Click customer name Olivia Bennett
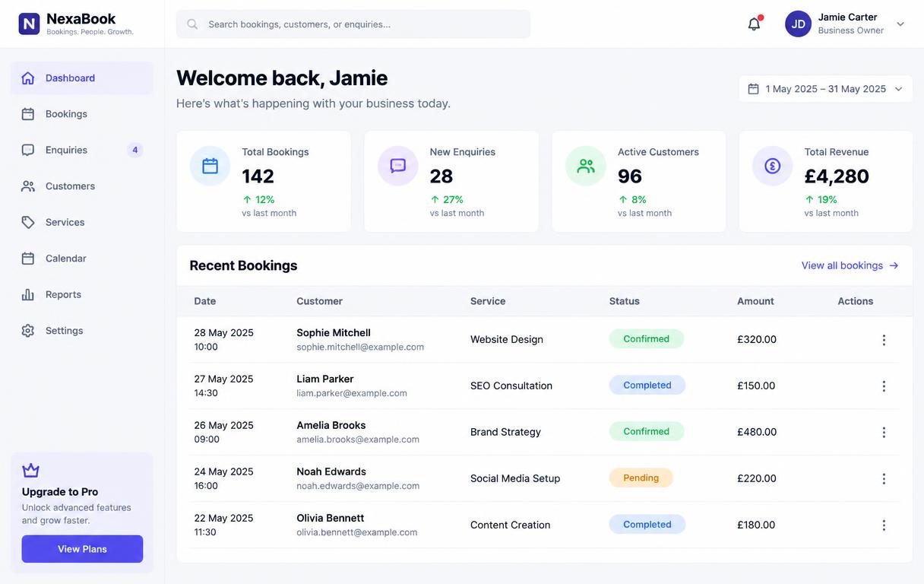Image resolution: width=924 pixels, height=584 pixels. click(x=331, y=519)
